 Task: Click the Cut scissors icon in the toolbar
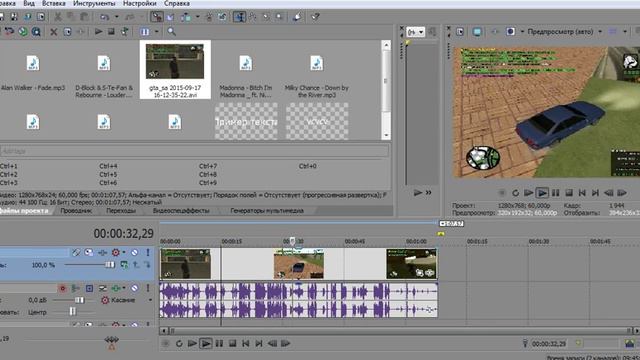pyautogui.click(x=58, y=17)
